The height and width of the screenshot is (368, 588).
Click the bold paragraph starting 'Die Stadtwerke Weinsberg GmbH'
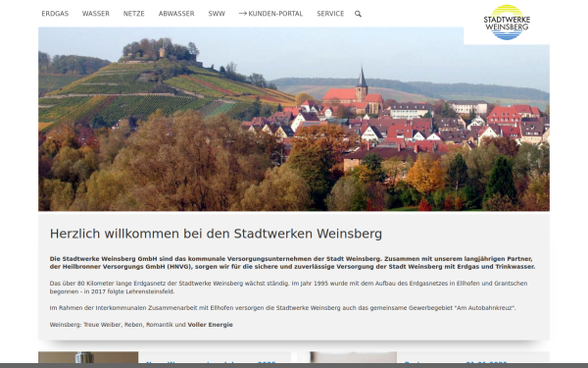(292, 262)
